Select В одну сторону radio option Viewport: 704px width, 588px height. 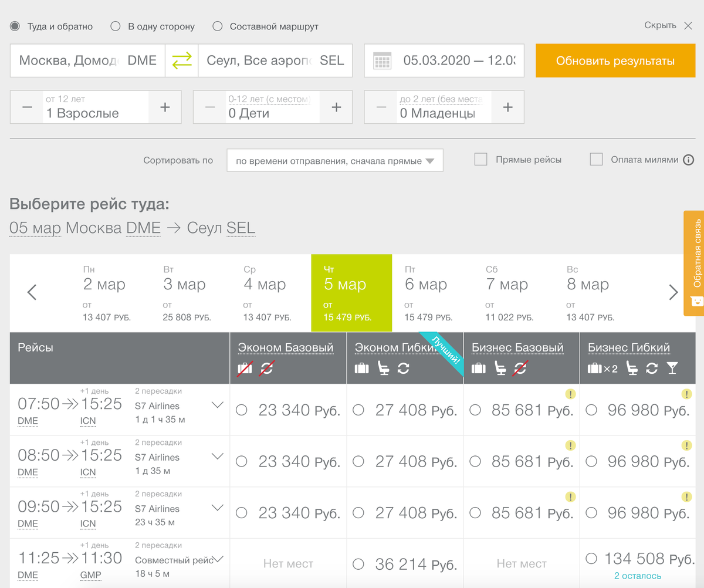[153, 26]
